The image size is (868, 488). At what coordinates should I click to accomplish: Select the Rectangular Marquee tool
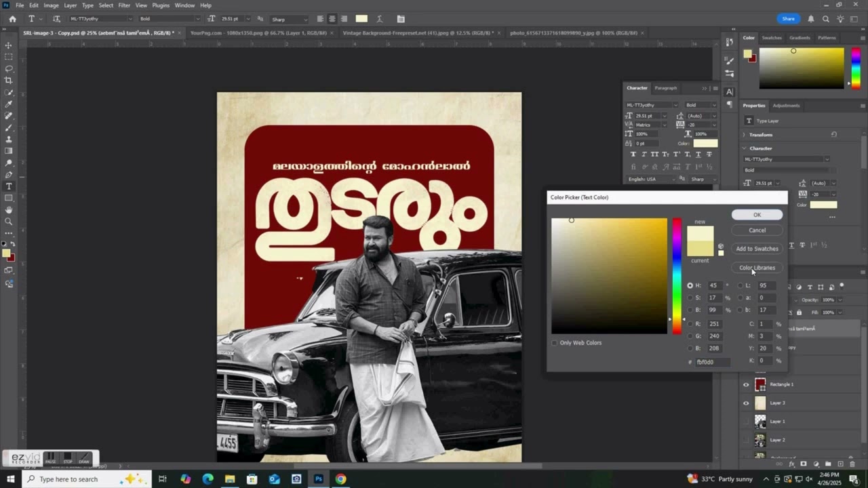(9, 57)
